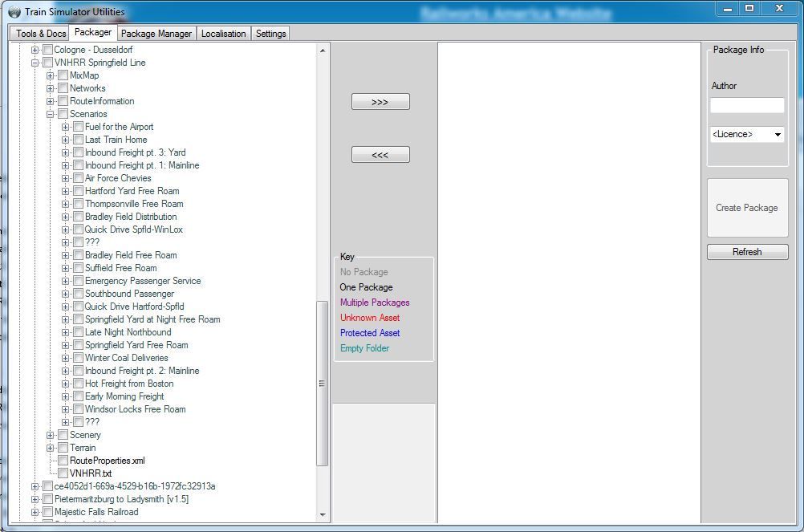Select Suffield Free Roam scenario
The image size is (804, 532).
[121, 267]
